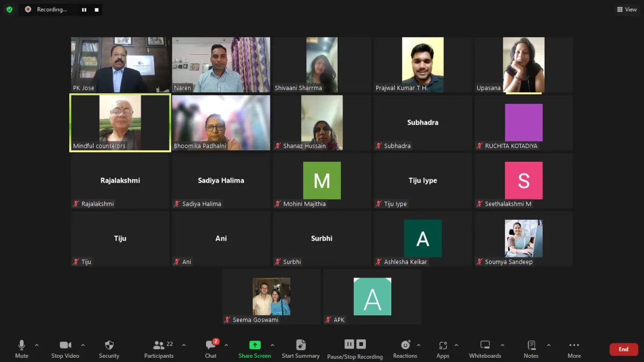Viewport: 644px width, 362px height.
Task: Click the muted mic icon beside Sadiya Halima
Action: (x=177, y=204)
